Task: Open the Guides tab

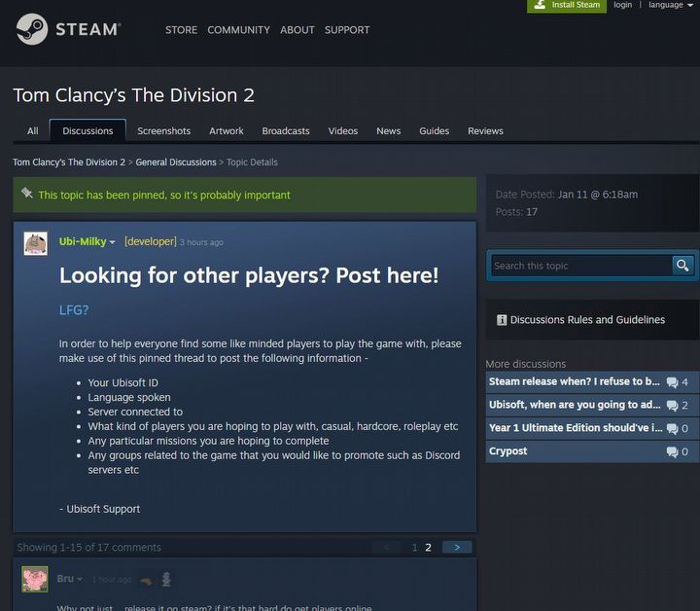Action: [434, 131]
